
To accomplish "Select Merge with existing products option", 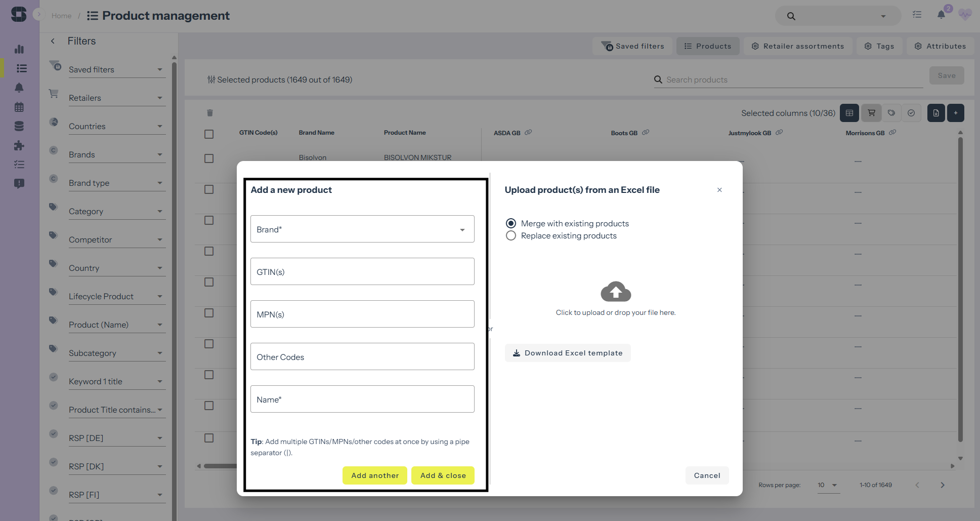I will tap(511, 223).
